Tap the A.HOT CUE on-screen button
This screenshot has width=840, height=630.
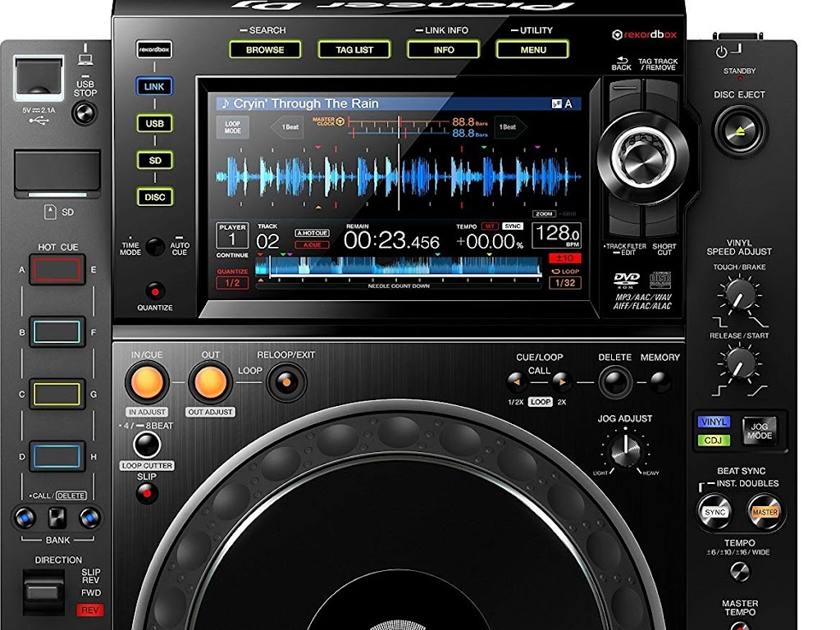coord(313,233)
